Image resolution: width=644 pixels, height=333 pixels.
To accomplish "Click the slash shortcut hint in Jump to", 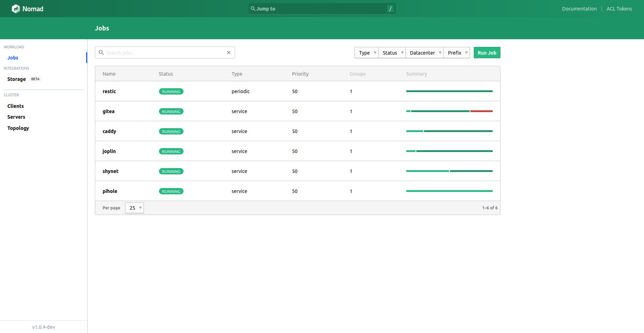I will pos(390,9).
